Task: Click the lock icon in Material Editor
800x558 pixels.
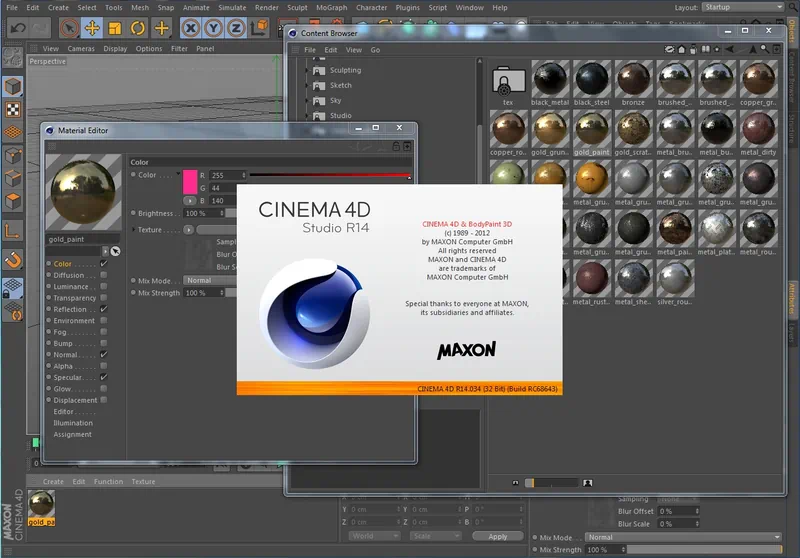Action: point(396,146)
